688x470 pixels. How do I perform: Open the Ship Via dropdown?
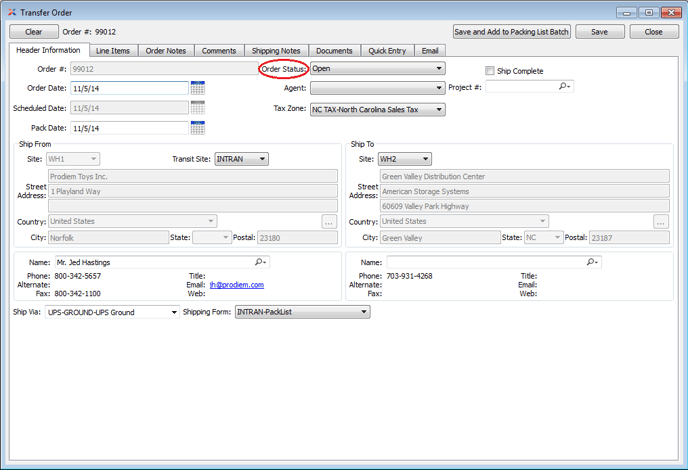tap(173, 312)
